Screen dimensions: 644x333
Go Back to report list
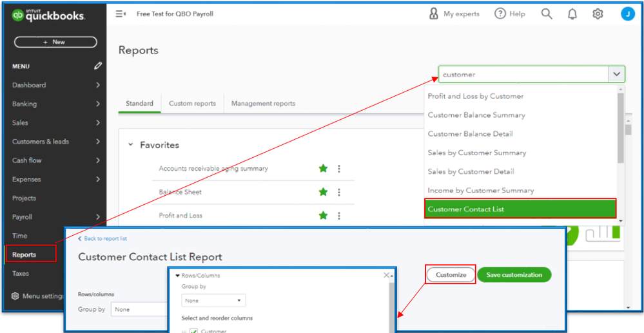102,238
